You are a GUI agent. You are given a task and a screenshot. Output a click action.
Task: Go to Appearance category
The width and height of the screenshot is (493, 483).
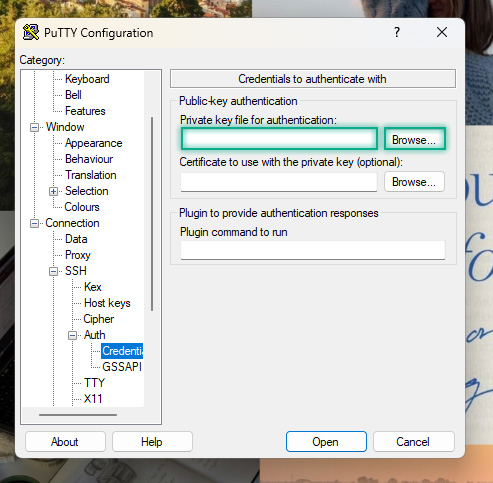coord(94,143)
